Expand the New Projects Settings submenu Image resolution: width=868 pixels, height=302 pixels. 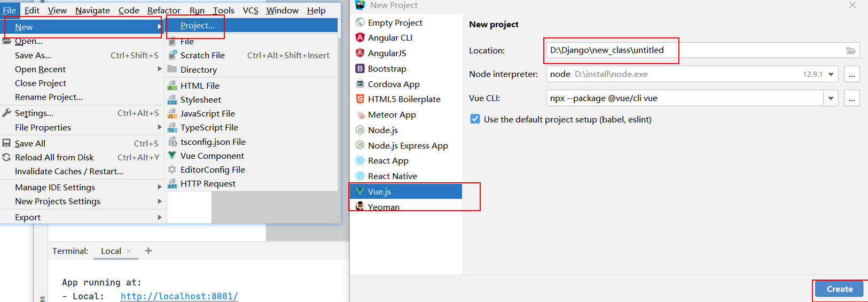click(159, 201)
